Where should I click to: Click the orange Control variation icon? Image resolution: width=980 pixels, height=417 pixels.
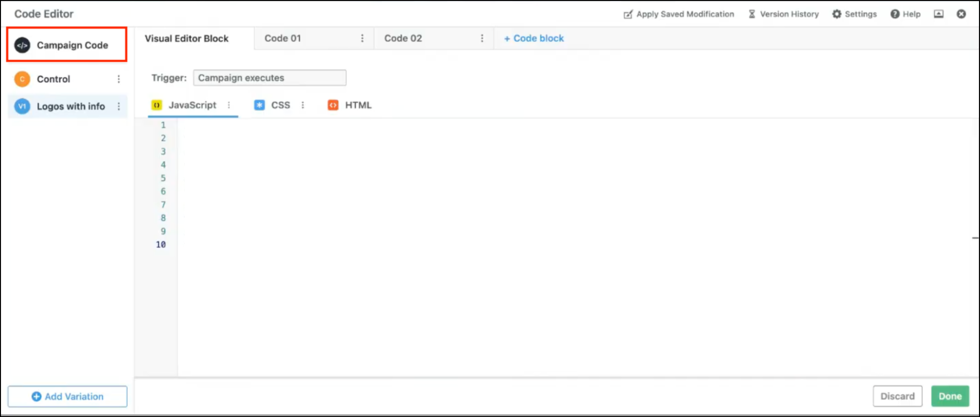pyautogui.click(x=22, y=79)
